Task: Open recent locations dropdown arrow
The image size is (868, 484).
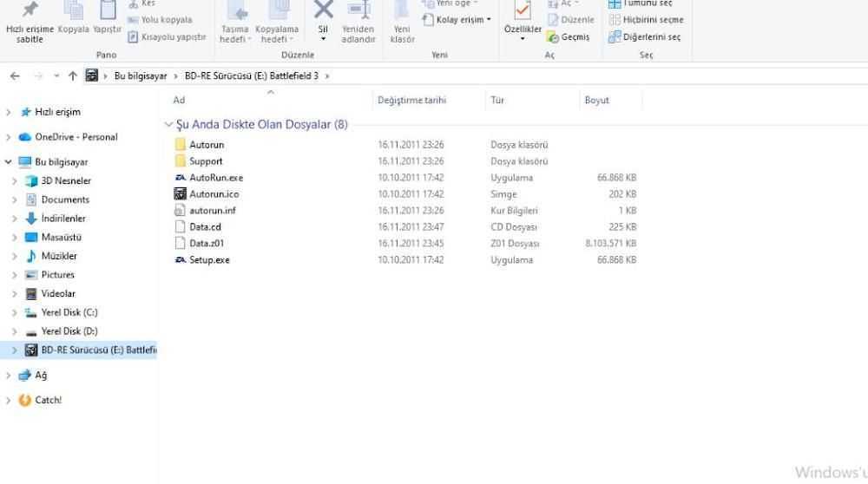Action: (56, 75)
